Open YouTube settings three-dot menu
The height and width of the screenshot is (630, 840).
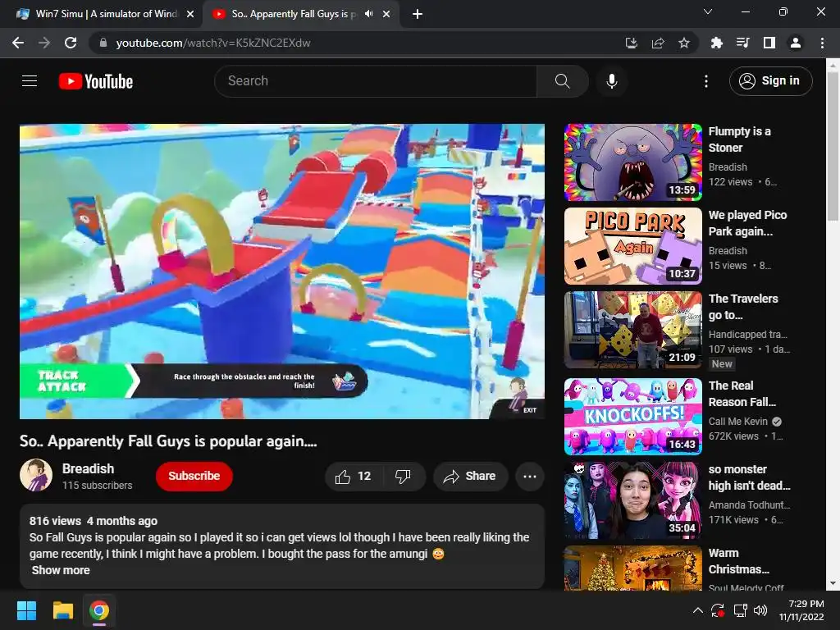click(706, 81)
